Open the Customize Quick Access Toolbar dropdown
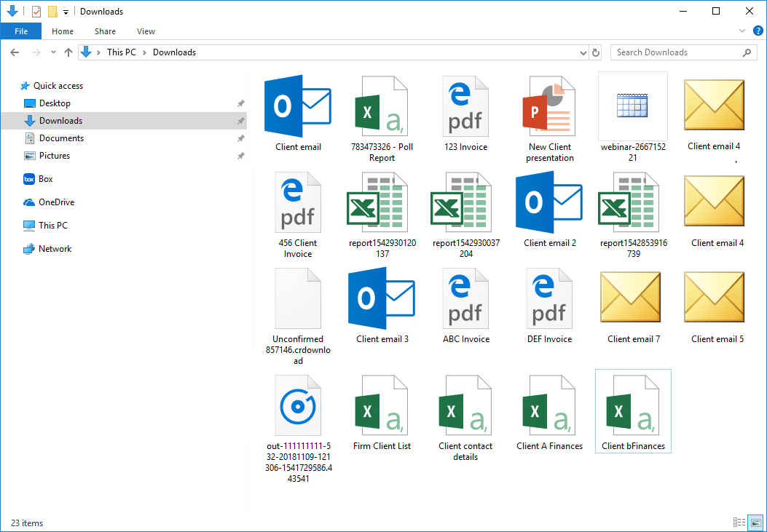This screenshot has width=767, height=532. tap(66, 12)
